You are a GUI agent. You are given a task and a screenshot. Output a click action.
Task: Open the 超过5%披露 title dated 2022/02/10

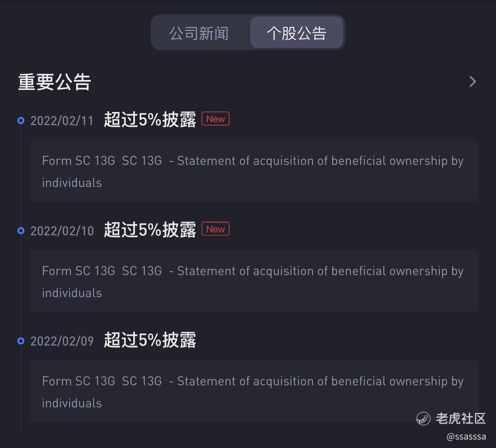pyautogui.click(x=150, y=230)
